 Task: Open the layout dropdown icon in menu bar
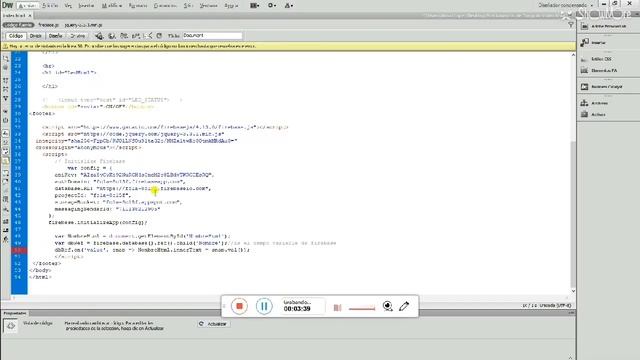pos(254,6)
